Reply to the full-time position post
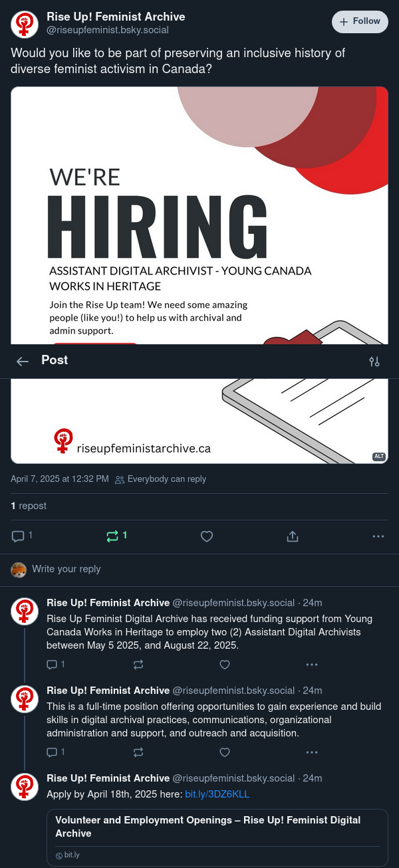The image size is (399, 868). point(56,752)
